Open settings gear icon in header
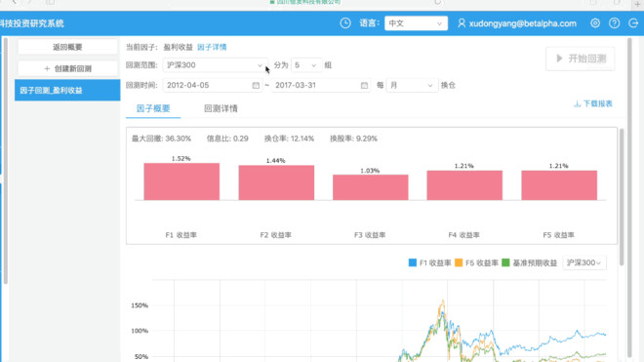644x362 pixels. point(595,23)
